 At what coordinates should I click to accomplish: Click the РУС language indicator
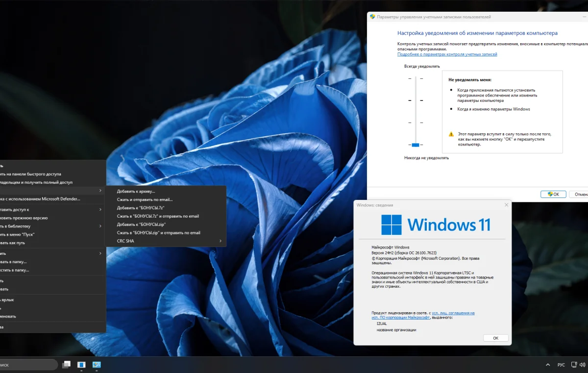click(x=561, y=365)
